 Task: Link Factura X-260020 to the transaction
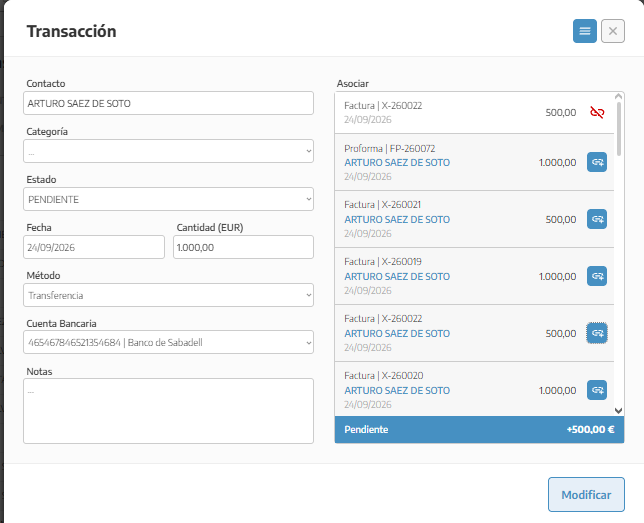coord(597,390)
